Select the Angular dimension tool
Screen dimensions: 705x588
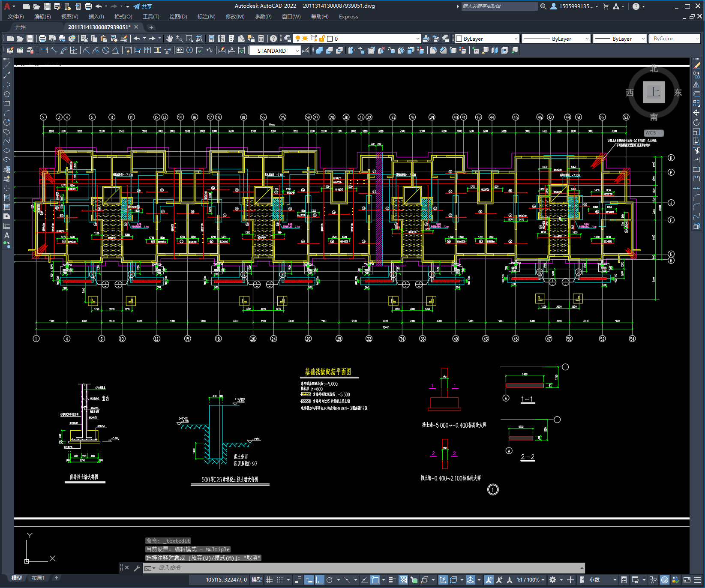(x=116, y=50)
